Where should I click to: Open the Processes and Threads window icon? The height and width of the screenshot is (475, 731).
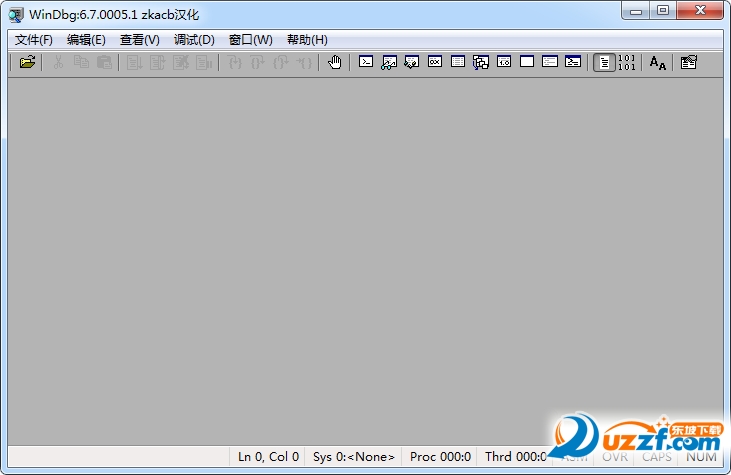pyautogui.click(x=550, y=62)
